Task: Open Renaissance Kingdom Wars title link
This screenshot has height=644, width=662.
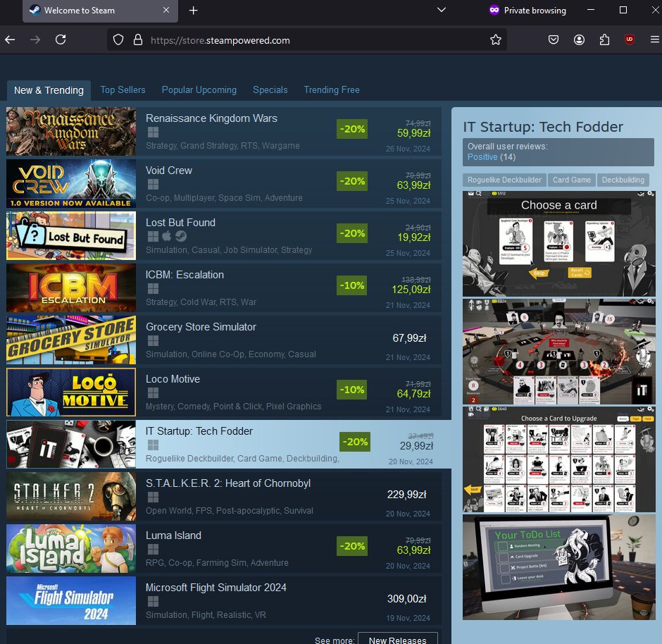Action: click(x=211, y=118)
